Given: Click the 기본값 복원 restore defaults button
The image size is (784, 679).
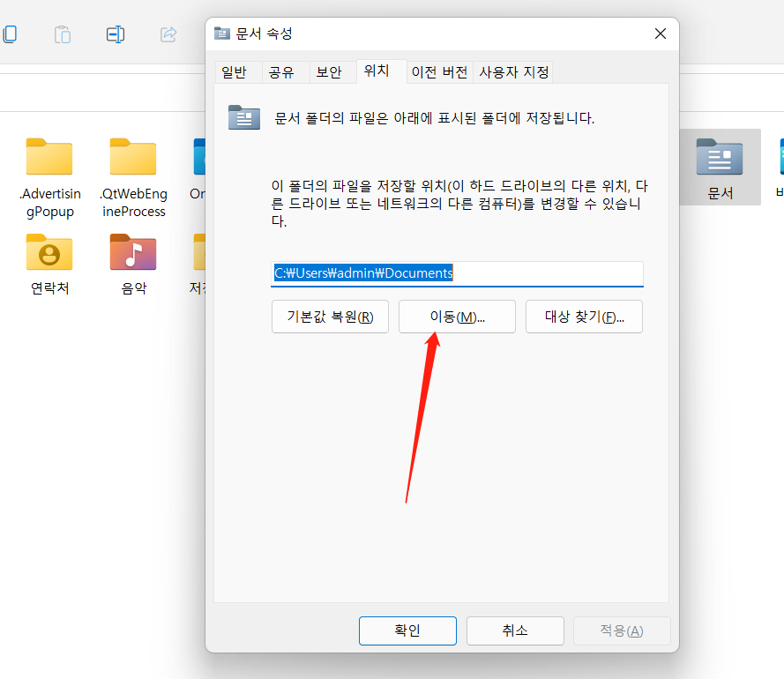Looking at the screenshot, I should pyautogui.click(x=330, y=317).
